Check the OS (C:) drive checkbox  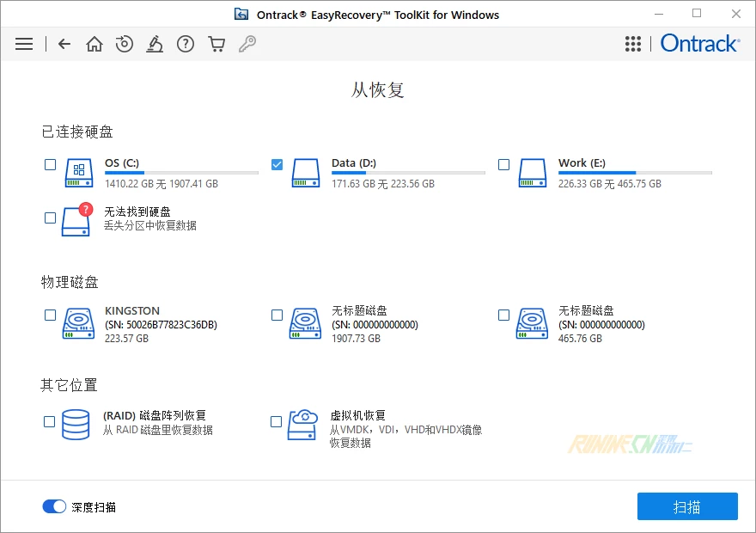[50, 164]
